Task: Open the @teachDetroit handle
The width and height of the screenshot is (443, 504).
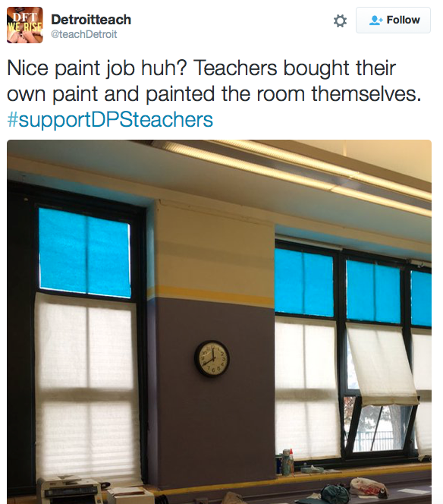Action: click(84, 34)
